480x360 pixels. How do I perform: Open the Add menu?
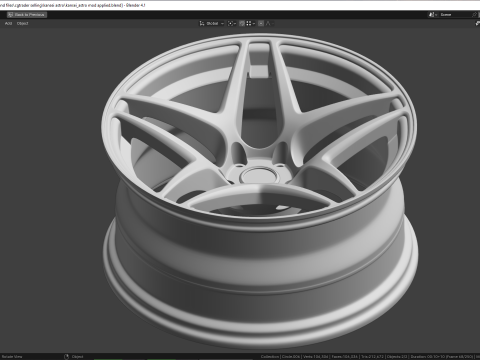(x=8, y=23)
